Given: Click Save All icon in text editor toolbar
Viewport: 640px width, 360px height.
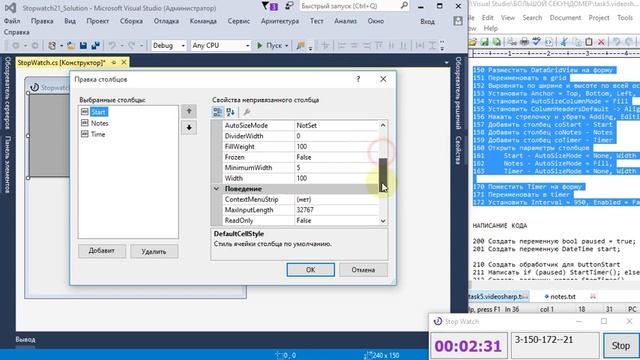Looking at the screenshot, I should point(497,42).
